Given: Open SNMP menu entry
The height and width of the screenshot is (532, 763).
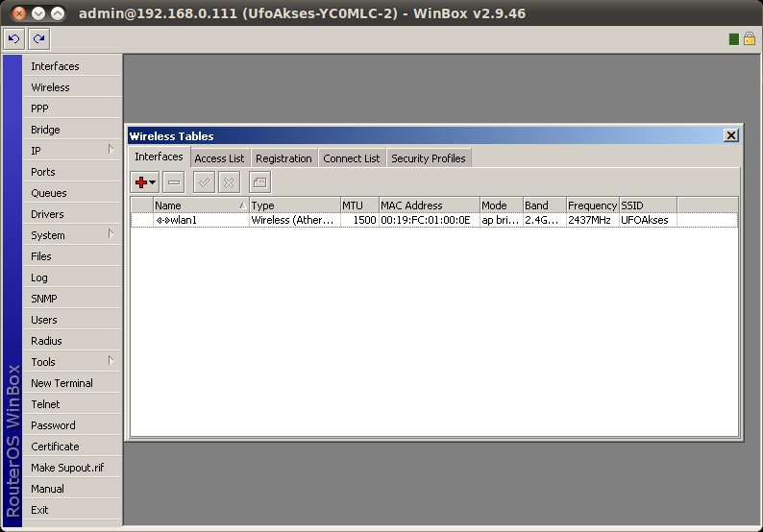Looking at the screenshot, I should coord(72,299).
